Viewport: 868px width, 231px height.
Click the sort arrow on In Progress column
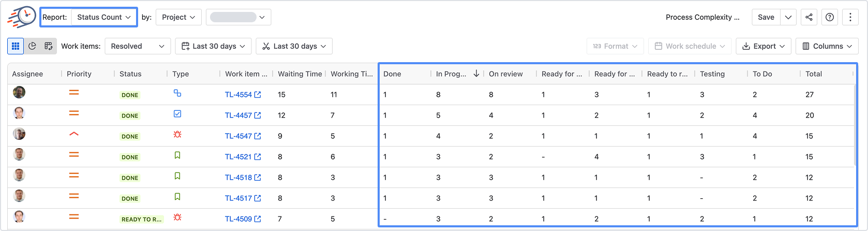tap(476, 74)
